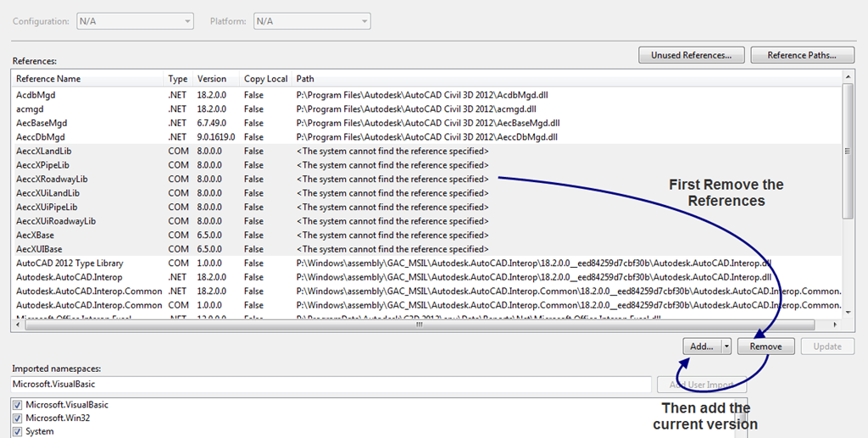Click version 6.7.49.0 of AecBaseMgd

coord(211,123)
